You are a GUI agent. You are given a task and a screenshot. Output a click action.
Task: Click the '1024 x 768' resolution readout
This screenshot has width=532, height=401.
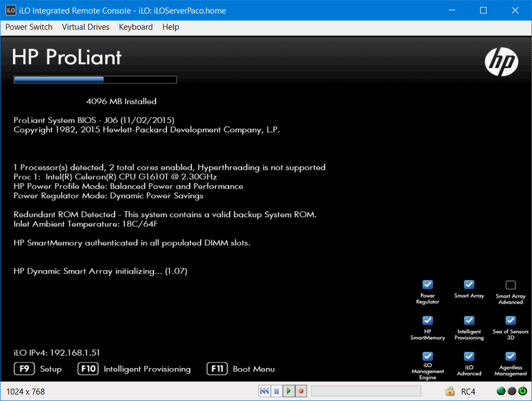25,391
